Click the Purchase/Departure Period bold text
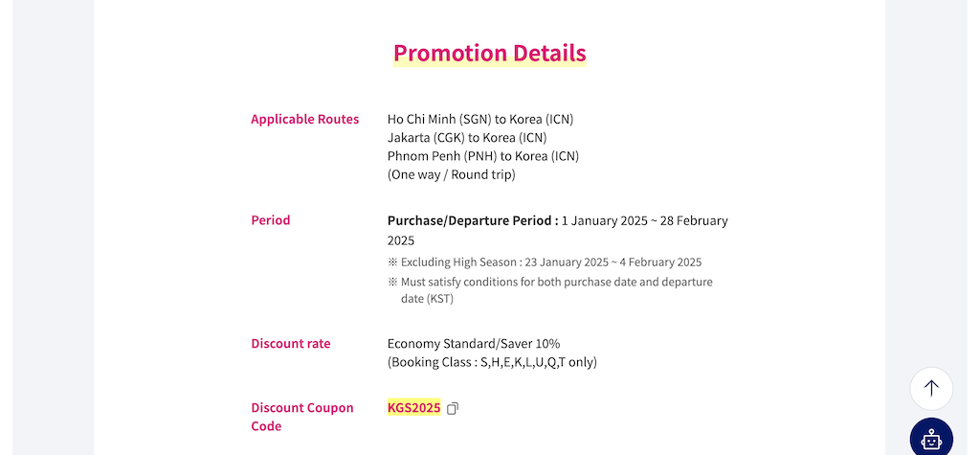Viewport: 980px width, 455px height. (x=473, y=221)
